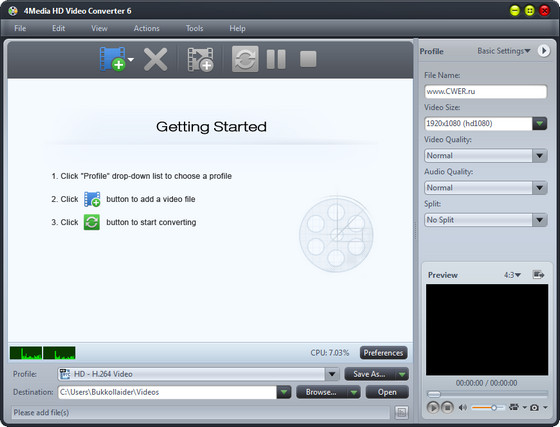Screen dimensions: 560x427
Task: Click the Add Profile icon in toolbar
Action: tap(200, 60)
